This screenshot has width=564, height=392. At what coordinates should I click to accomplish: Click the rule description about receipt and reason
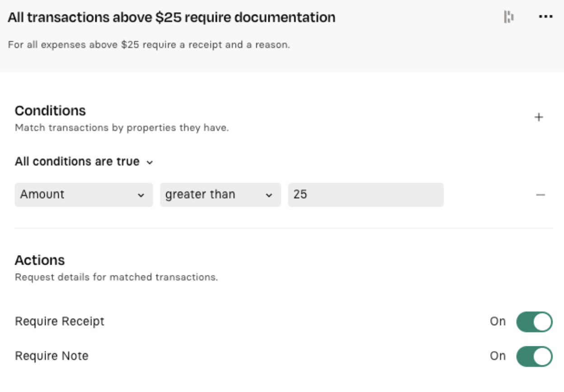149,45
